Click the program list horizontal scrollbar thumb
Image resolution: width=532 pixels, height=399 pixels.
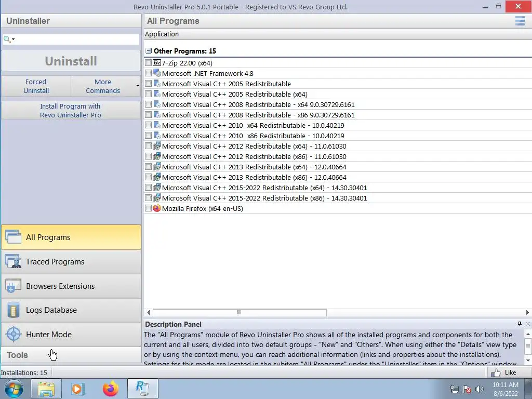(240, 312)
